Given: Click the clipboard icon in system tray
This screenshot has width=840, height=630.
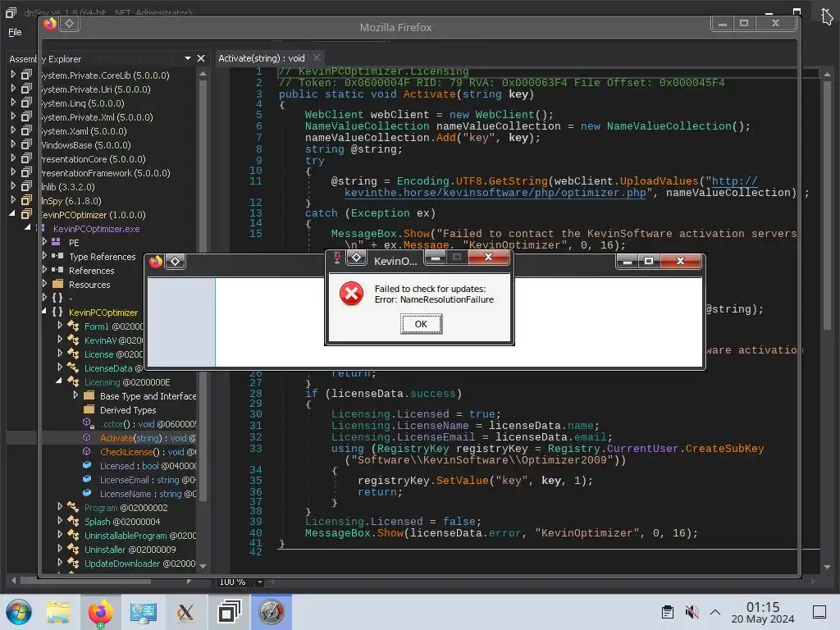Looking at the screenshot, I should [x=668, y=612].
